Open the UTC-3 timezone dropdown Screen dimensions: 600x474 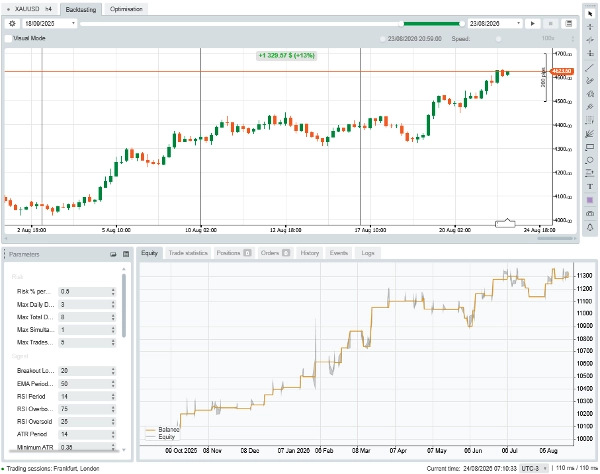tap(534, 468)
